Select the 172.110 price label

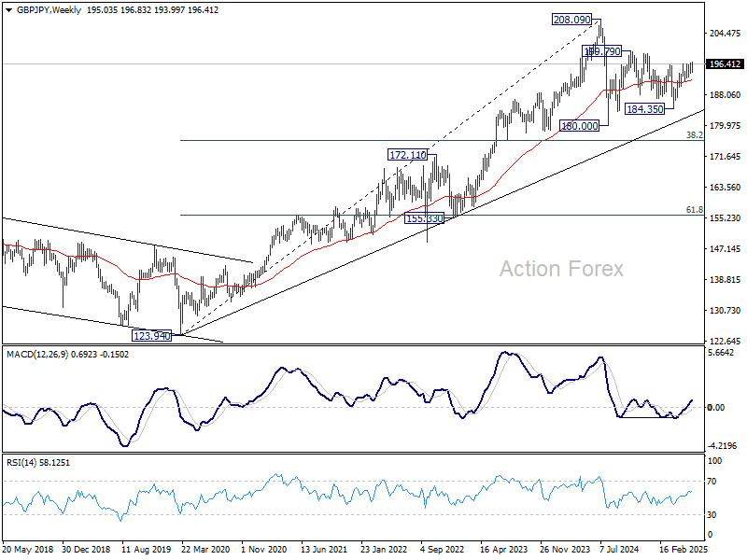[407, 155]
